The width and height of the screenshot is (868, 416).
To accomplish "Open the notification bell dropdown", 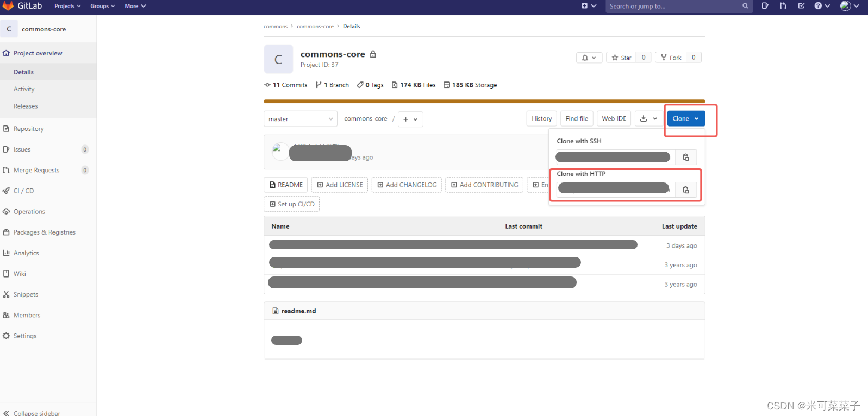I will click(589, 58).
